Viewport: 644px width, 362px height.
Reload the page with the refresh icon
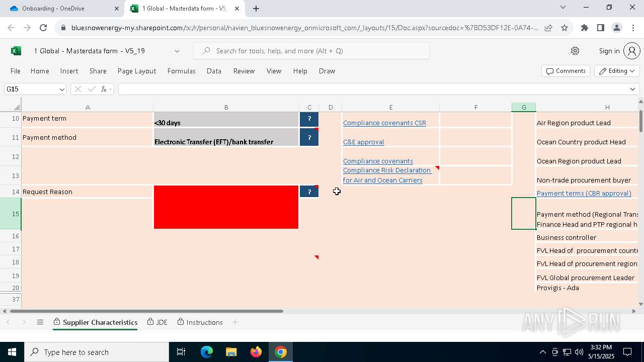coord(43,28)
